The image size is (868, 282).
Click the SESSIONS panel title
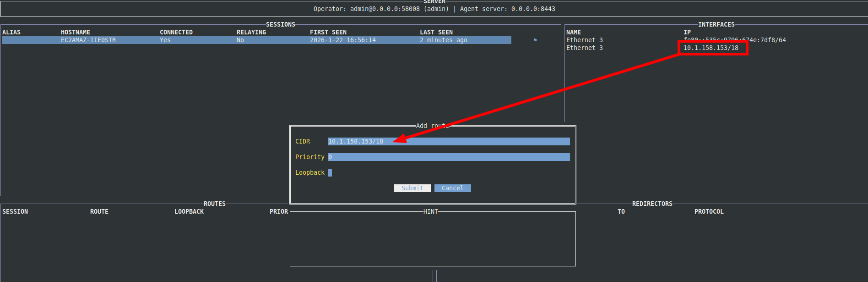point(280,25)
